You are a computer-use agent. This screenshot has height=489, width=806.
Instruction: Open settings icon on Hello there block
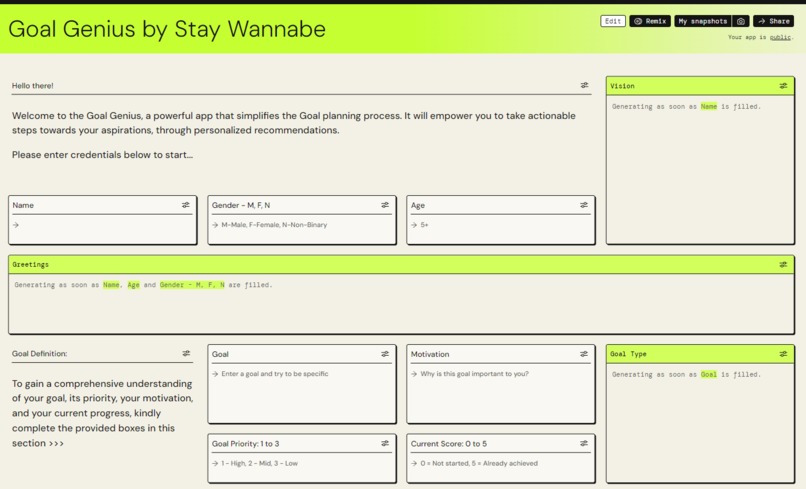(584, 85)
